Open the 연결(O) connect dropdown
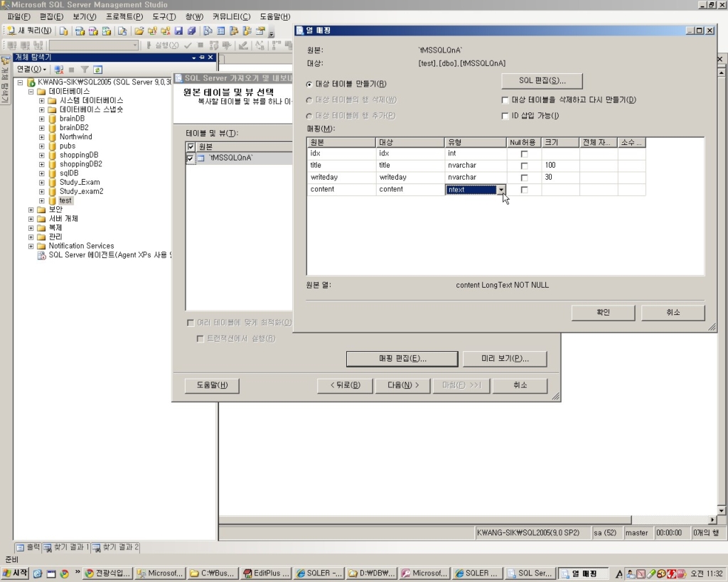This screenshot has width=728, height=582. click(31, 70)
